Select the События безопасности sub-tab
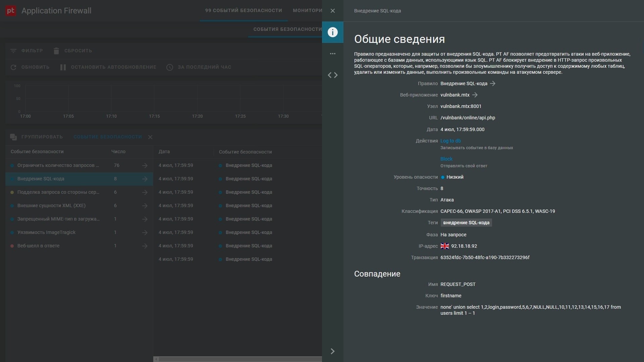Screen dimensions: 644x362 (287, 29)
